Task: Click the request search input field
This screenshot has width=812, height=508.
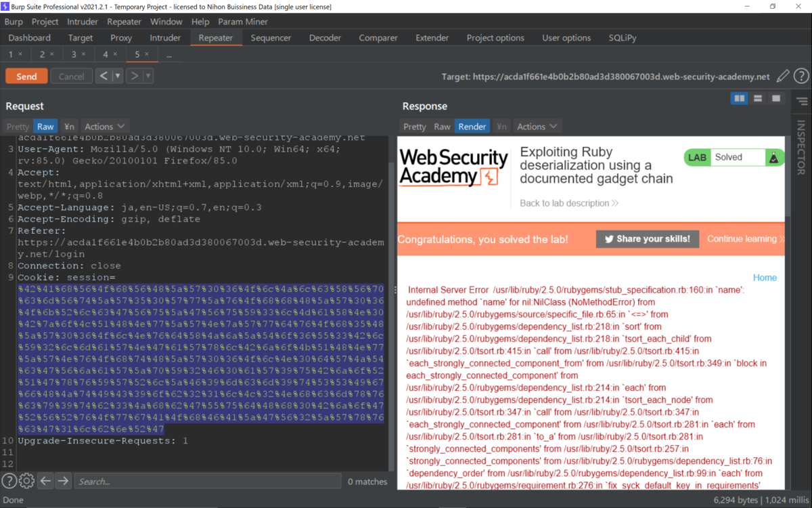Action: [x=208, y=482]
